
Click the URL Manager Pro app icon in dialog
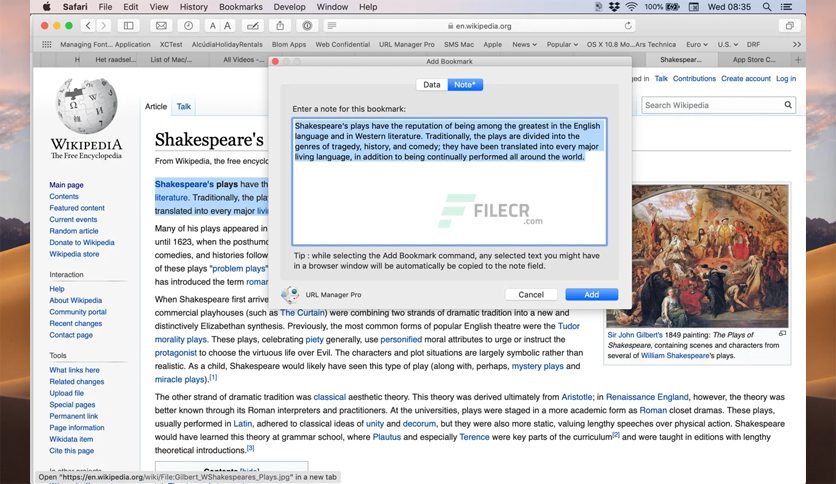tap(290, 294)
